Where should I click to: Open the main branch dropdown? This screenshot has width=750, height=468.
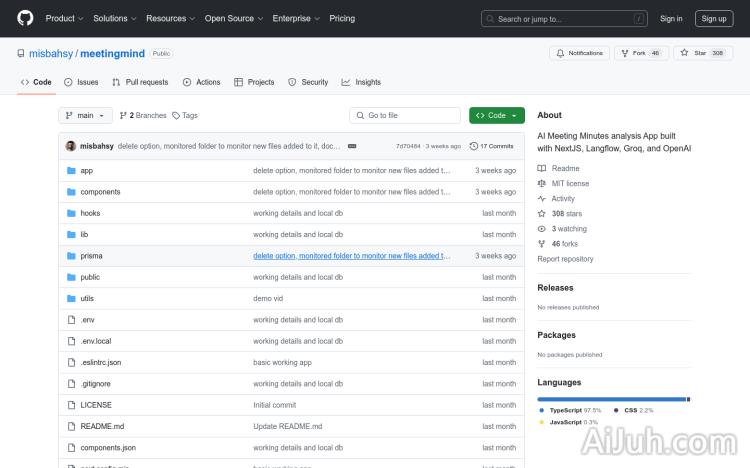86,115
